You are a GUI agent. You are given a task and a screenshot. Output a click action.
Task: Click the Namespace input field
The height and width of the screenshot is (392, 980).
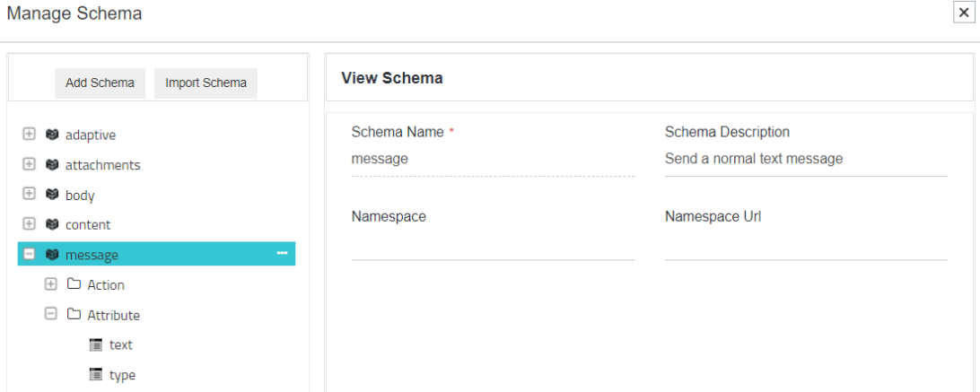coord(493,245)
